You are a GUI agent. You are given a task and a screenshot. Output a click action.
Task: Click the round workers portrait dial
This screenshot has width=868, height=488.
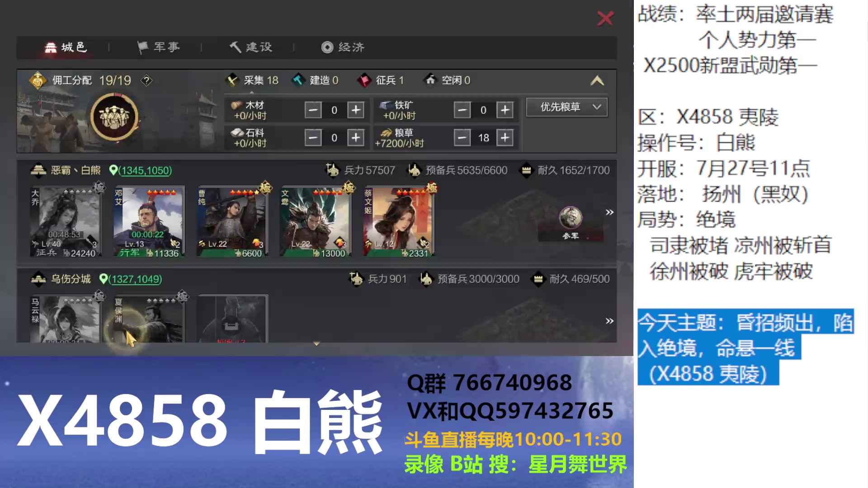point(114,117)
